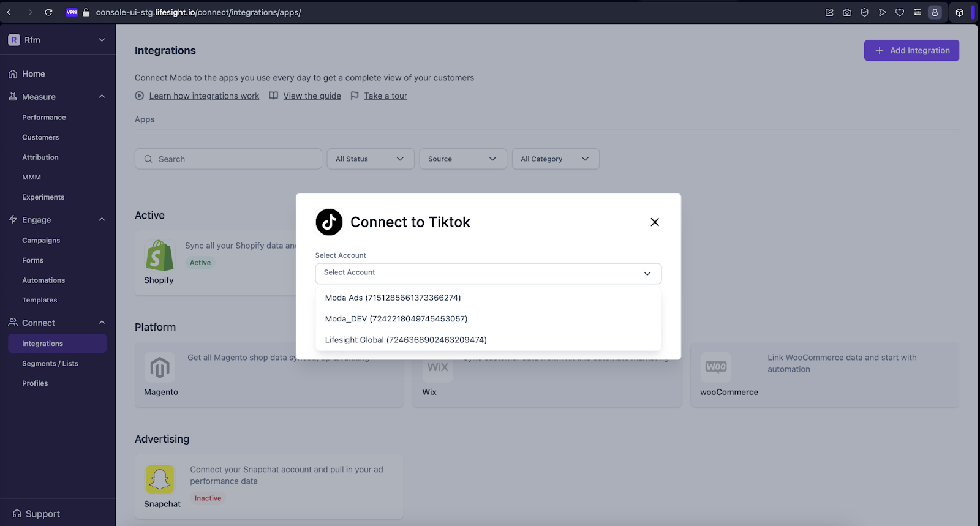The image size is (980, 526).
Task: Open the All Status filter dropdown
Action: 371,159
